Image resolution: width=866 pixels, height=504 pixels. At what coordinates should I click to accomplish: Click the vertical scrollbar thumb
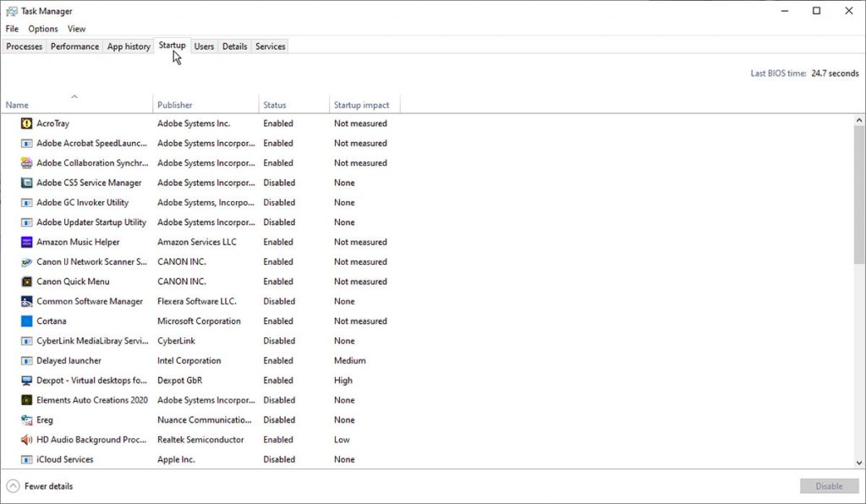coord(859,194)
